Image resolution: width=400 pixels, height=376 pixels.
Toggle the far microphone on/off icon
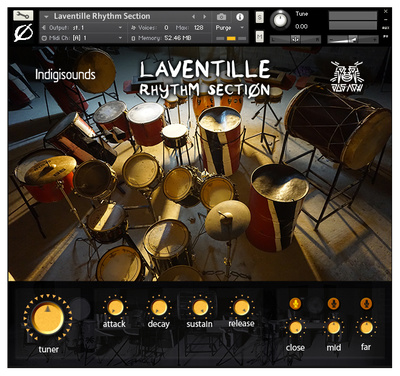click(366, 304)
